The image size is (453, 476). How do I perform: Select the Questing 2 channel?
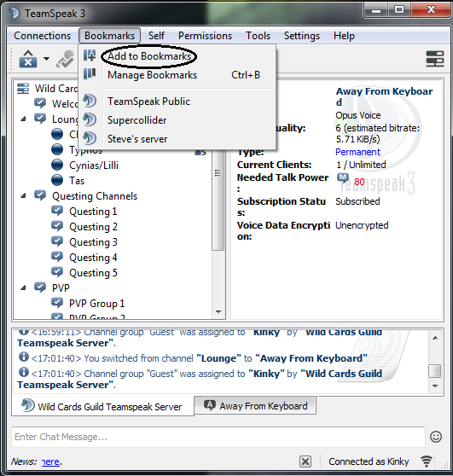[x=93, y=227]
